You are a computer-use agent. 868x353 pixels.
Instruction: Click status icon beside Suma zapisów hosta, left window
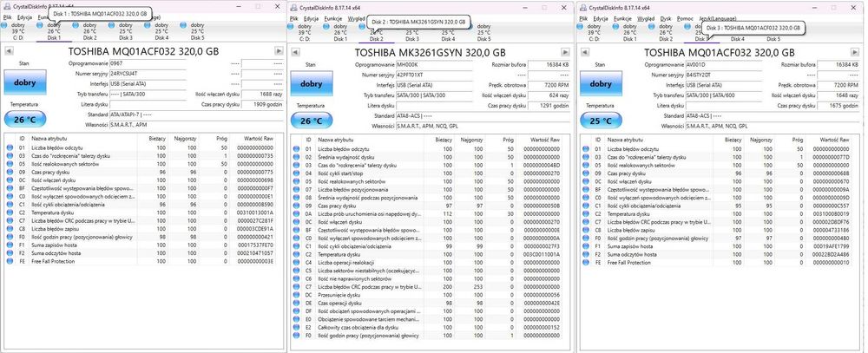pyautogui.click(x=9, y=245)
